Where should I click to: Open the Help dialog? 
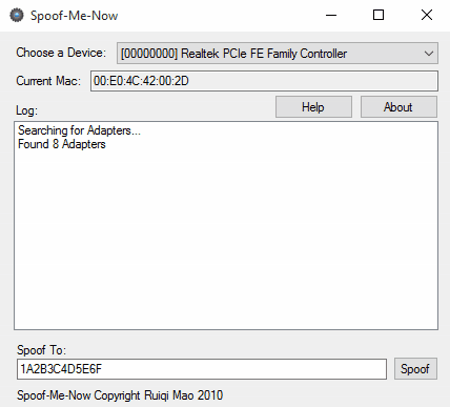[313, 107]
